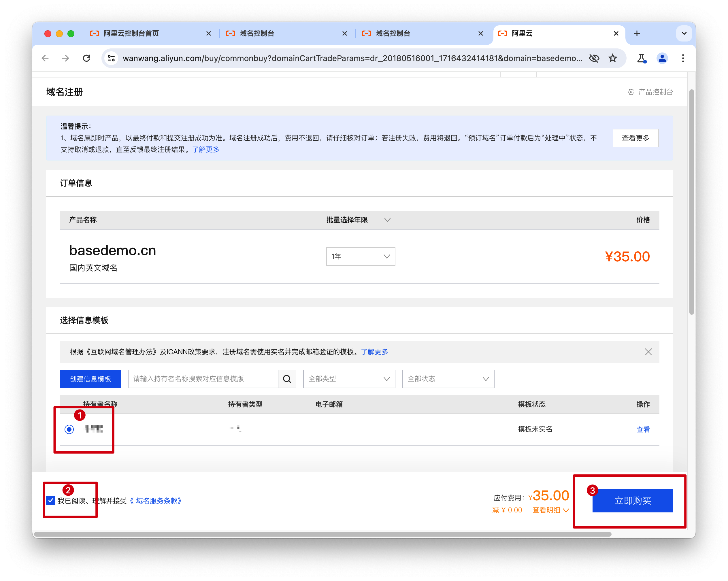The image size is (728, 581).
Task: Click the ¥35.00 price in order row
Action: coord(627,256)
